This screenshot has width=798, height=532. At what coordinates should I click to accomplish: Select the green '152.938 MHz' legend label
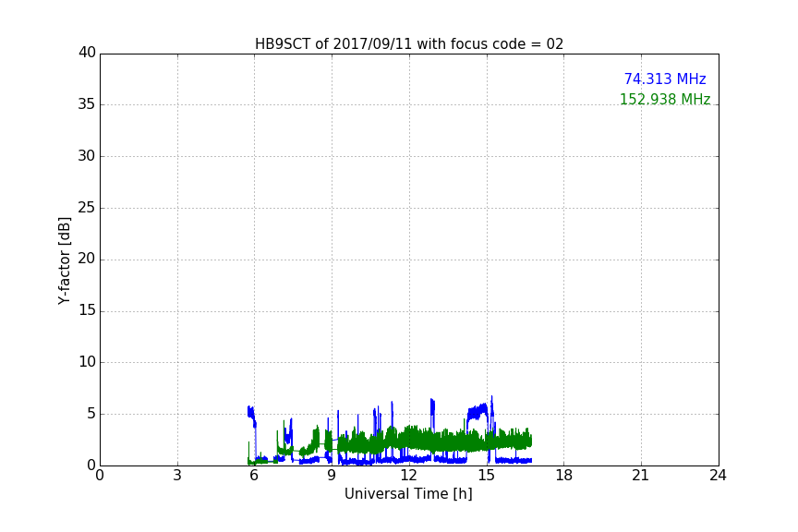tap(665, 99)
